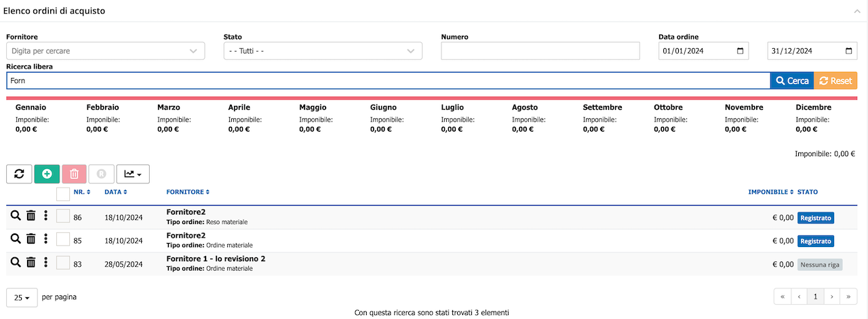Image resolution: width=868 pixels, height=319 pixels.
Task: Sort the table by Fornitore column
Action: click(x=188, y=192)
